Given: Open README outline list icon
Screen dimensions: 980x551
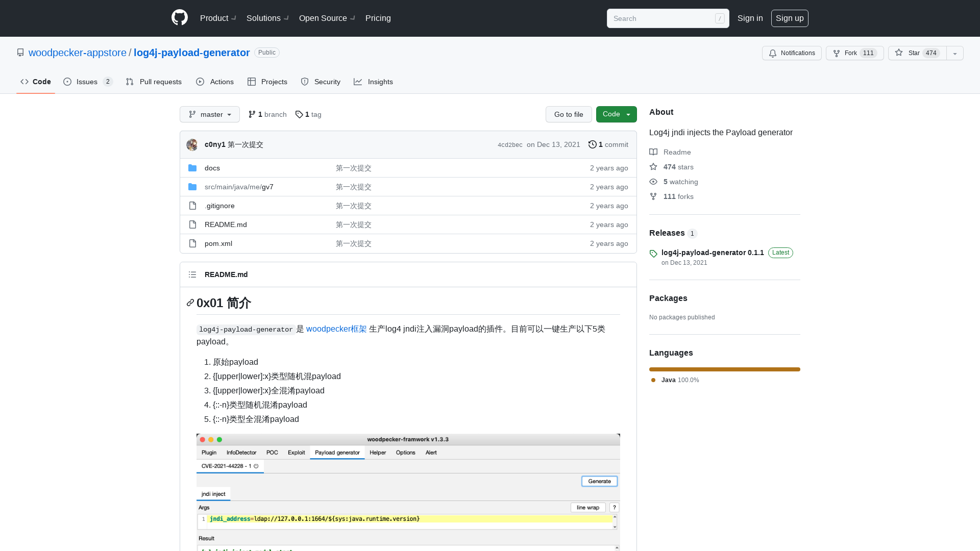Looking at the screenshot, I should pyautogui.click(x=192, y=274).
